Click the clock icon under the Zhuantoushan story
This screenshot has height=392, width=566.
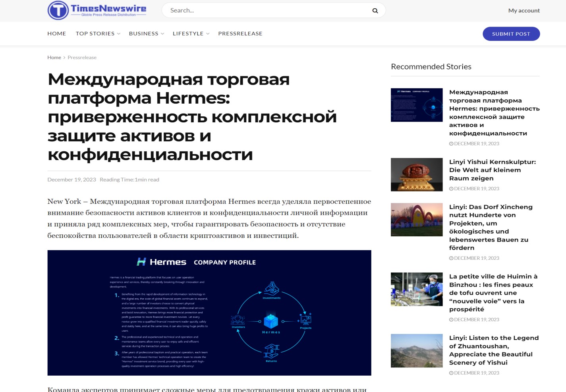coord(451,373)
